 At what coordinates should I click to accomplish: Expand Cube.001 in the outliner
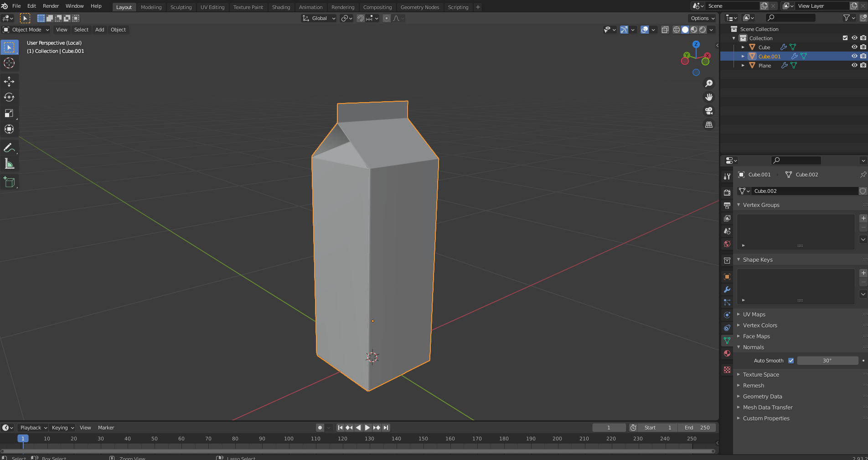[x=743, y=57]
